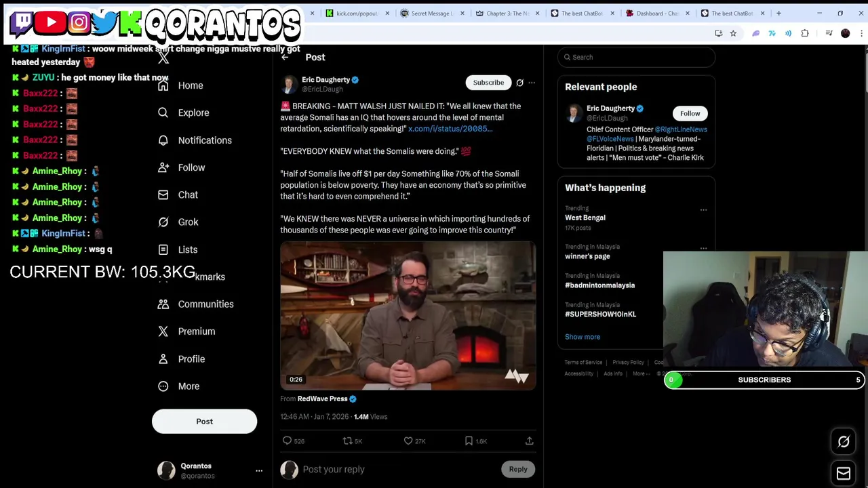The width and height of the screenshot is (868, 488).
Task: Close the Secret Message tab
Action: pos(462,13)
